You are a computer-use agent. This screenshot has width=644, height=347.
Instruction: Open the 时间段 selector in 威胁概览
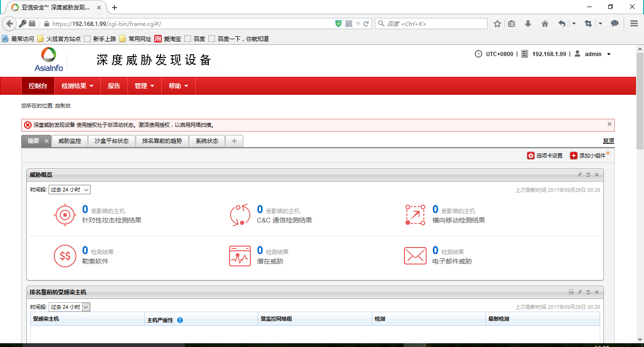tap(69, 190)
